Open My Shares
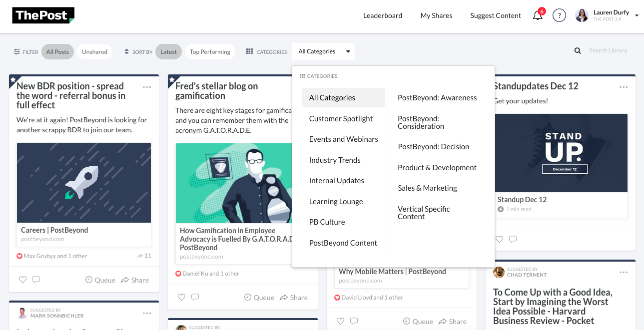Screen dimensions: 644x330 pyautogui.click(x=436, y=15)
